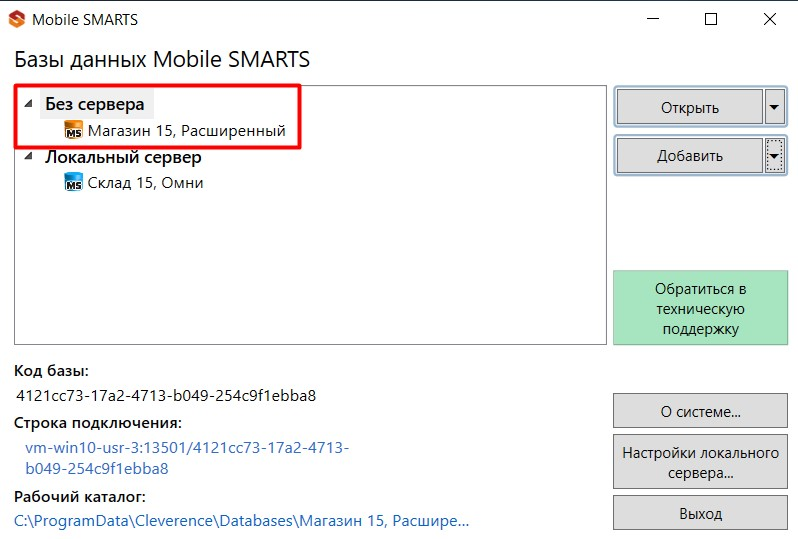Image resolution: width=798 pixels, height=539 pixels.
Task: Collapse the Без сервера tree group
Action: tap(29, 104)
